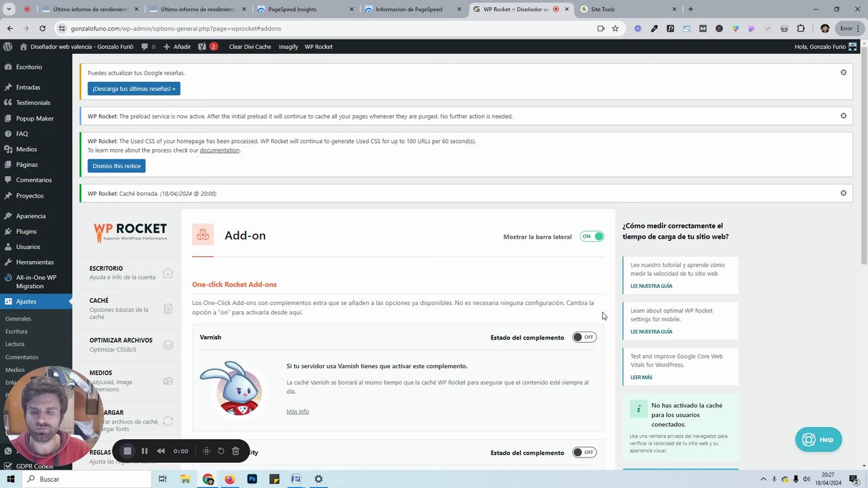Open the Chrome three-dot menu
The image size is (868, 488).
(x=859, y=28)
